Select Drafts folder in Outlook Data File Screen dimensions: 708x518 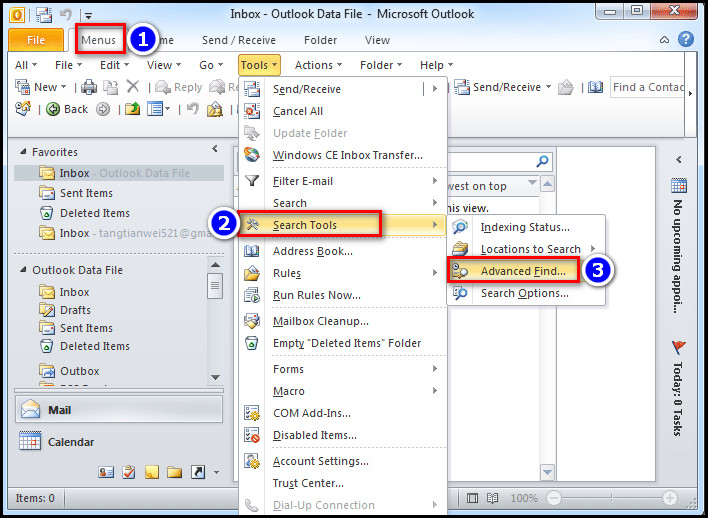pos(64,310)
